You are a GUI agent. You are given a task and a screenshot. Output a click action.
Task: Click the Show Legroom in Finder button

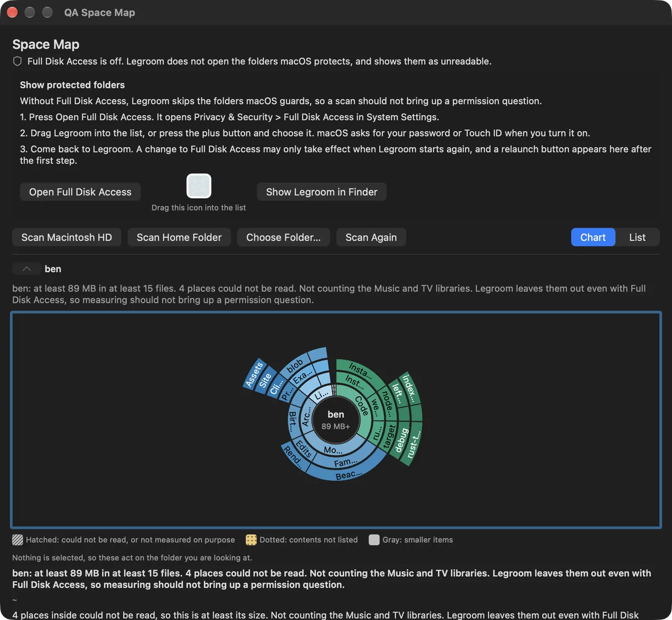coord(321,192)
